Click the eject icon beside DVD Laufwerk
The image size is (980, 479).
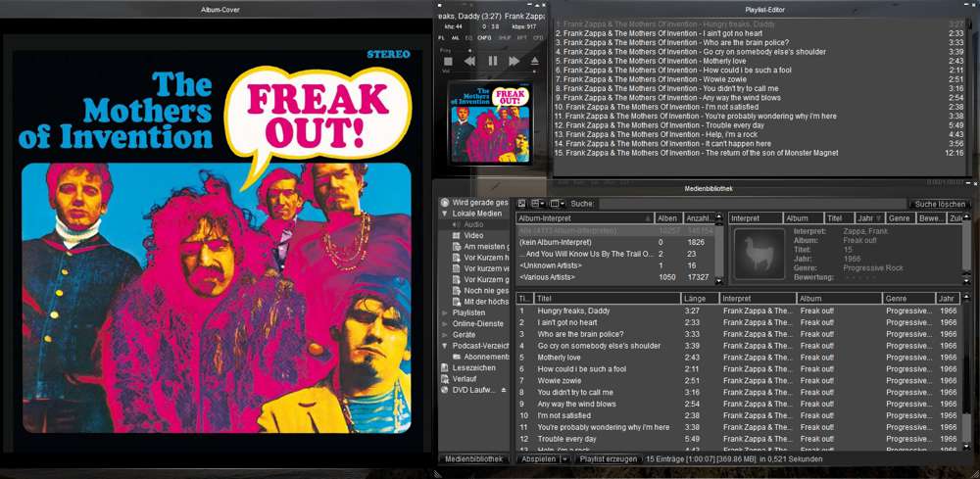pos(504,389)
